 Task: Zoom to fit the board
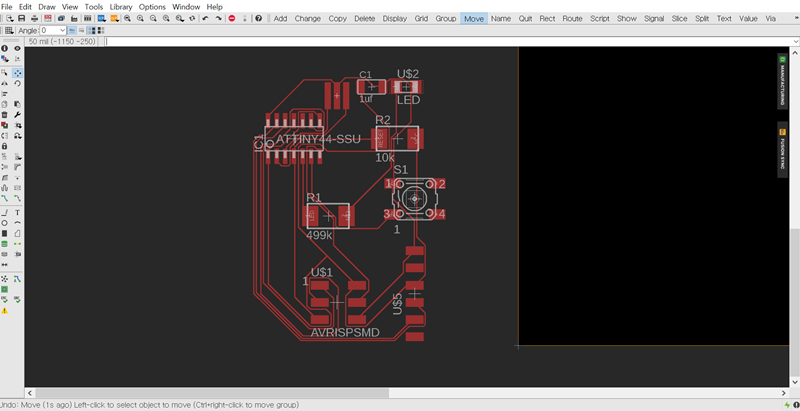(x=127, y=18)
